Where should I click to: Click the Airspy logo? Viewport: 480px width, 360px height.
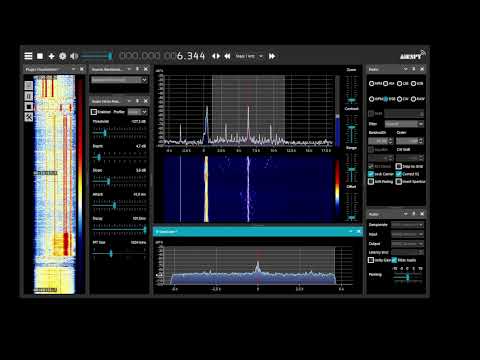[413, 55]
